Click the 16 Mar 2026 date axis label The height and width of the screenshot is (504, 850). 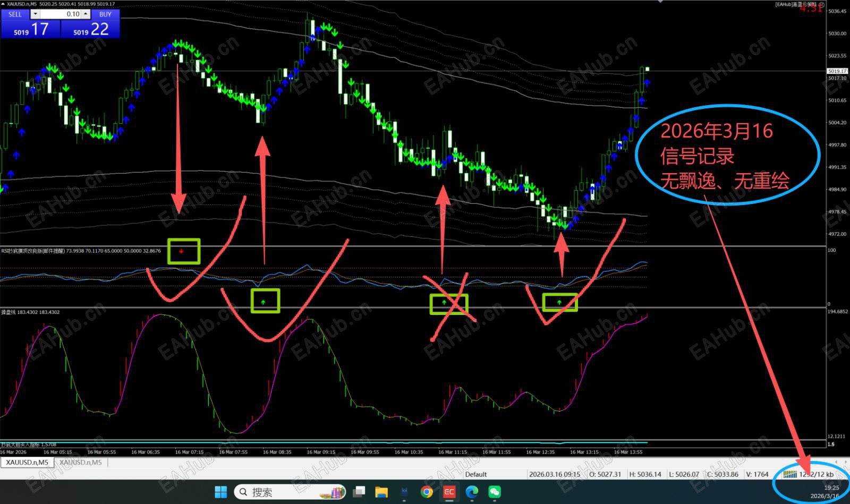(13, 452)
